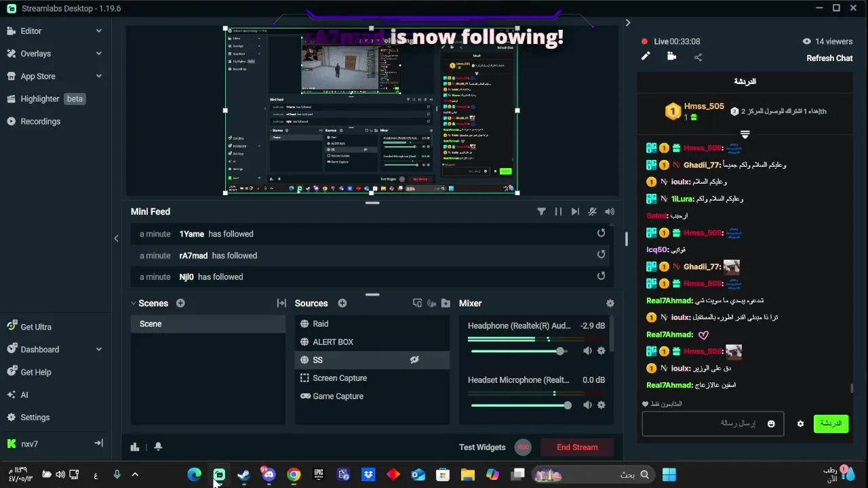The image size is (868, 488).
Task: Select the Scene item in Scenes list
Action: click(208, 324)
